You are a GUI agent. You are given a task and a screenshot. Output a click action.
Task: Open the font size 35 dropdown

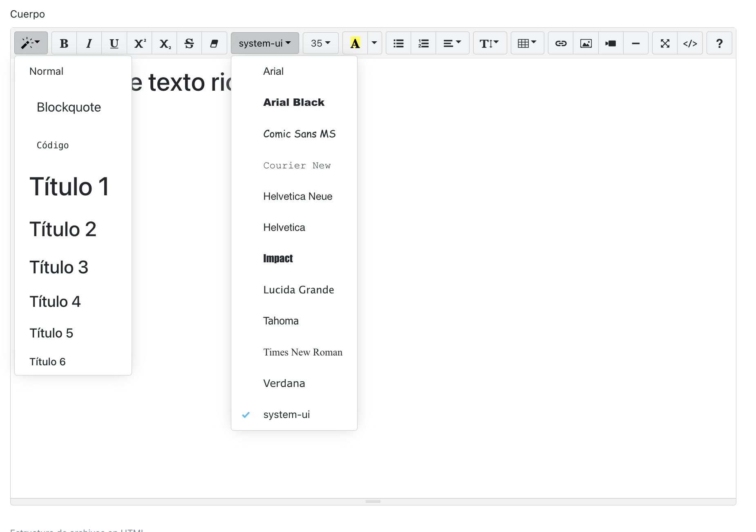coord(320,43)
